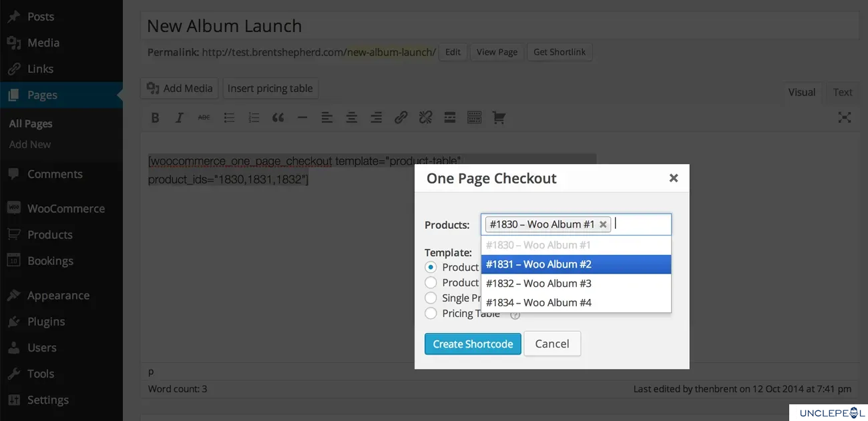Align text right
Viewport: 868px width, 421px height.
tap(376, 118)
